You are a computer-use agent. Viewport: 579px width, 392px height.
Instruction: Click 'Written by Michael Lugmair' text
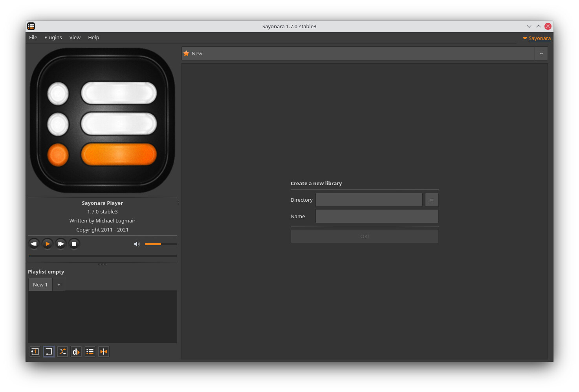[102, 221]
